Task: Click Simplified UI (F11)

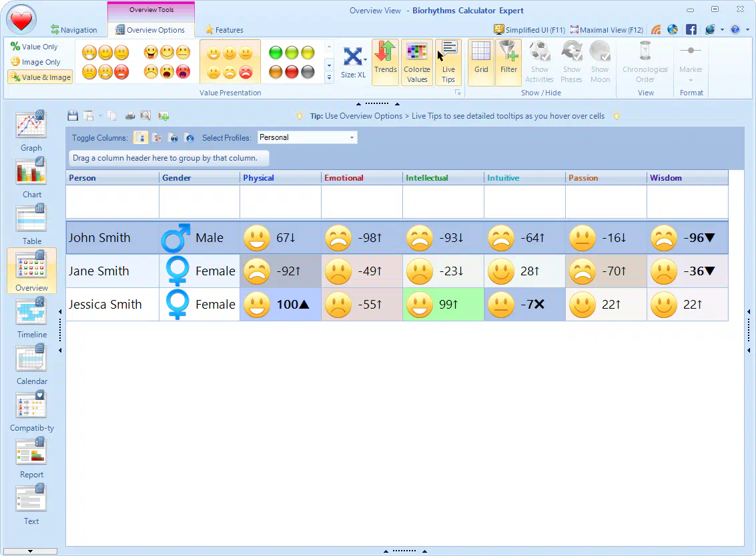Action: [x=529, y=29]
